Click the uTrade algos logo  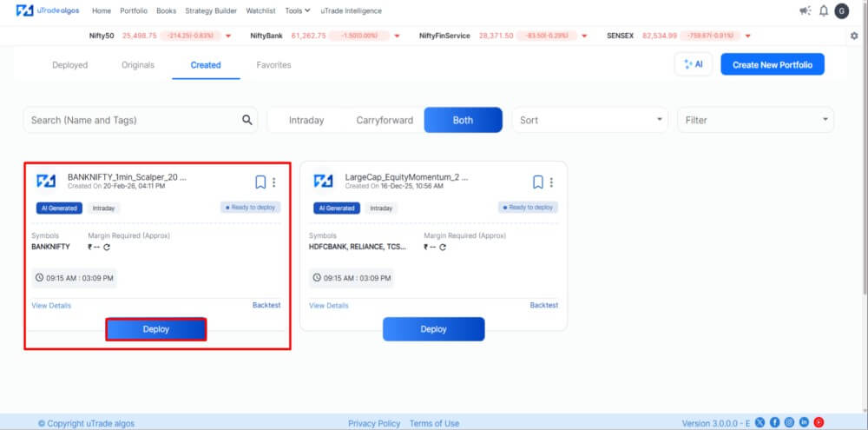49,10
